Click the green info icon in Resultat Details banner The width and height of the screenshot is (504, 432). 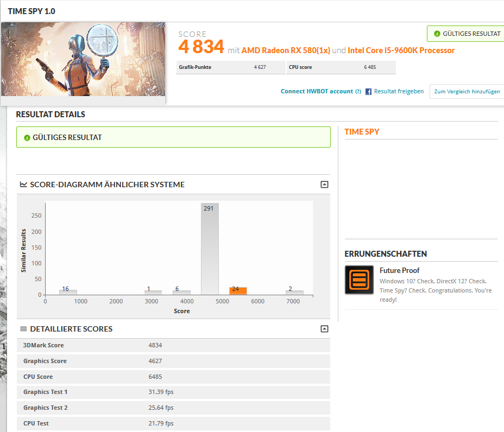(27, 137)
